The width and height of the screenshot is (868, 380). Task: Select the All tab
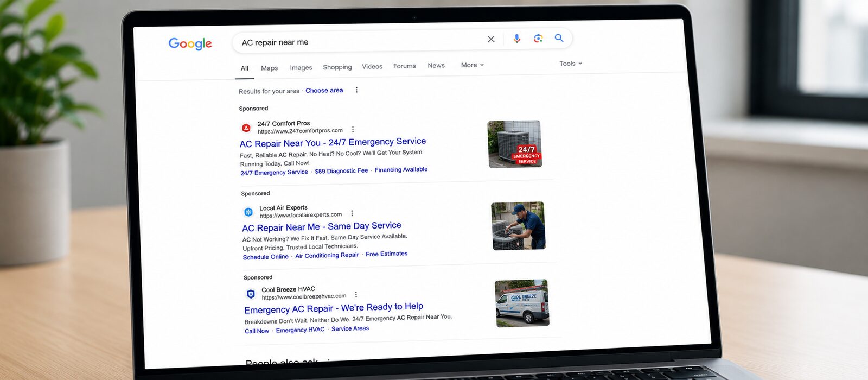pos(245,68)
